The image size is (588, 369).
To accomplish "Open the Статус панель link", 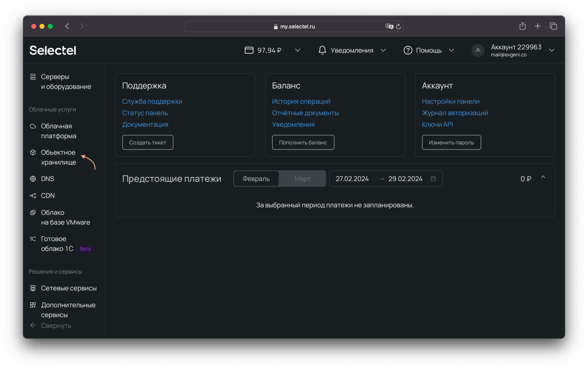I will (145, 113).
